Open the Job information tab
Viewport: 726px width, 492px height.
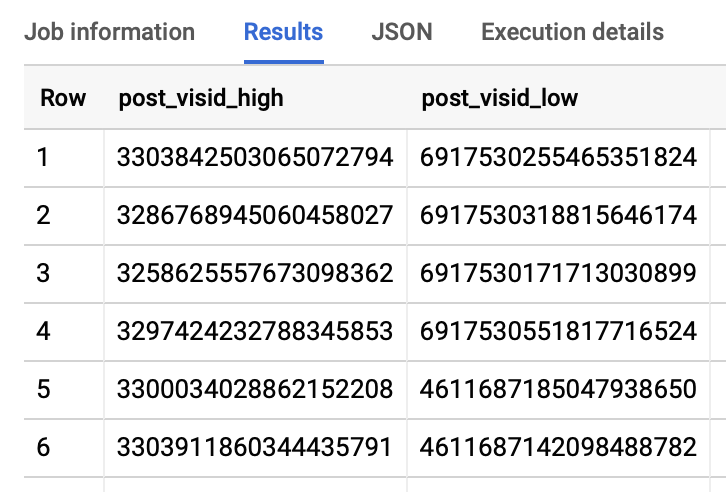(110, 32)
